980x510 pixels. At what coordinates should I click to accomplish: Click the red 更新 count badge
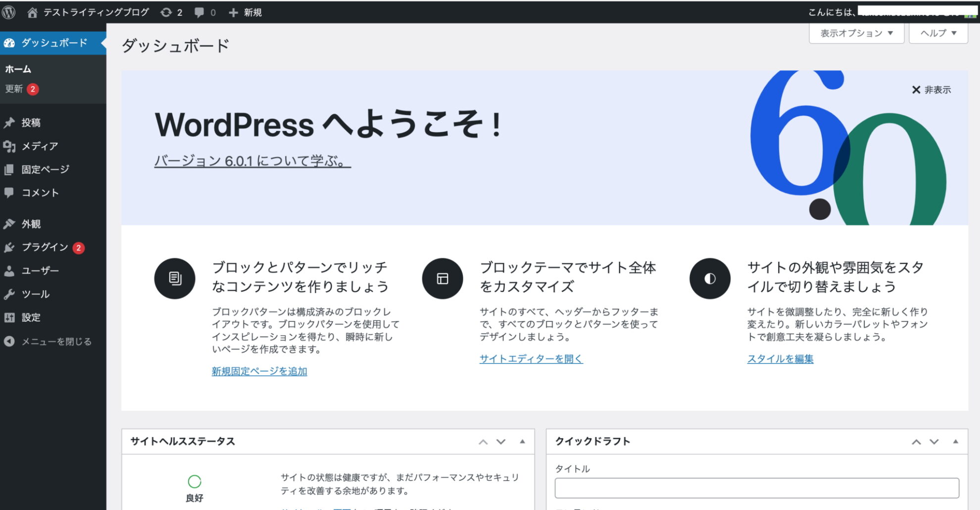pyautogui.click(x=33, y=89)
